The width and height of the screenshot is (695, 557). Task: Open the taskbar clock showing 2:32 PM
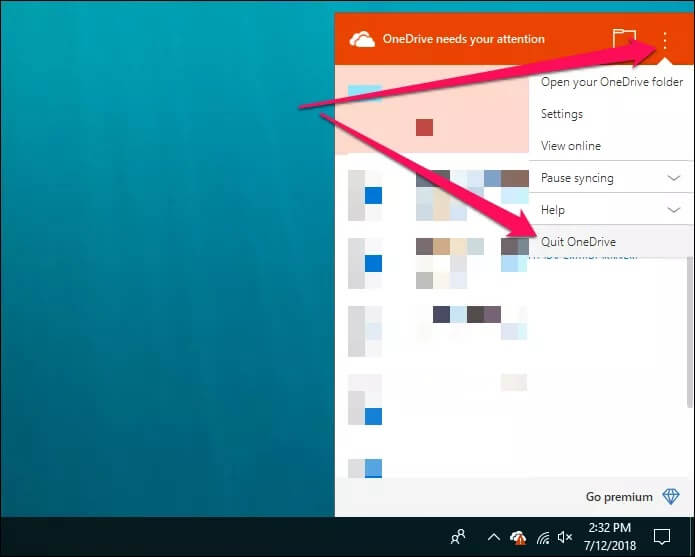tap(610, 537)
